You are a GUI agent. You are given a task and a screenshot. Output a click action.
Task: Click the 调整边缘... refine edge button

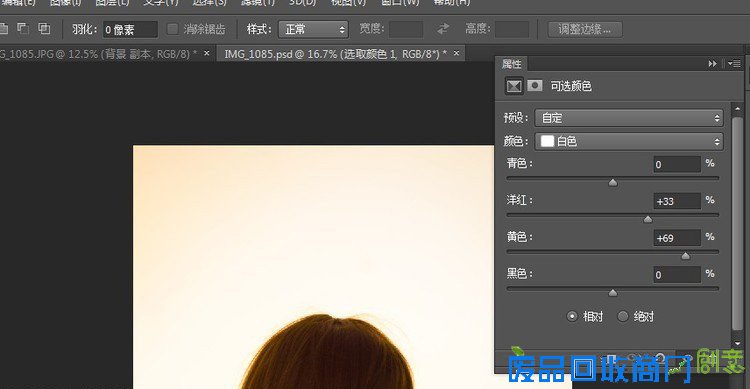tap(585, 29)
